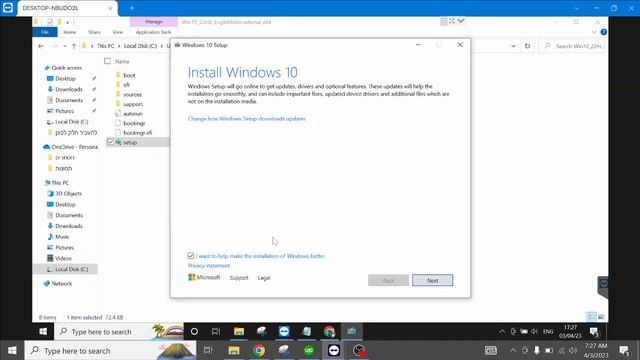
Task: Tick the select-all checkbox beside Name header
Action: [x=107, y=61]
